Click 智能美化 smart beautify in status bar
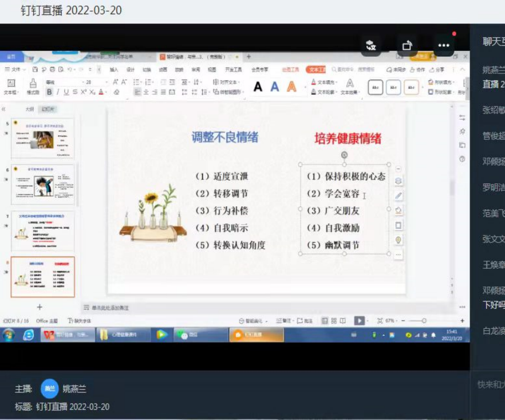The height and width of the screenshot is (420, 505). 254,321
